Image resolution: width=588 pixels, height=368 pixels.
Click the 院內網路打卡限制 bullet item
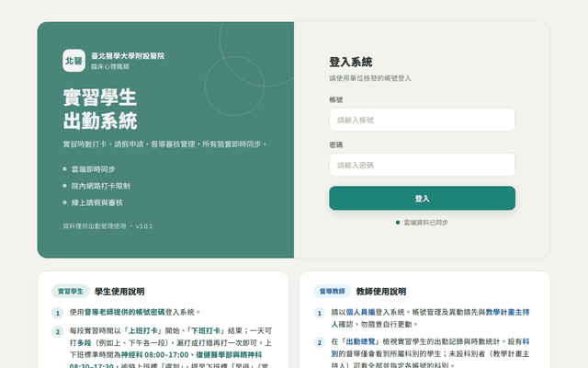[x=96, y=186]
